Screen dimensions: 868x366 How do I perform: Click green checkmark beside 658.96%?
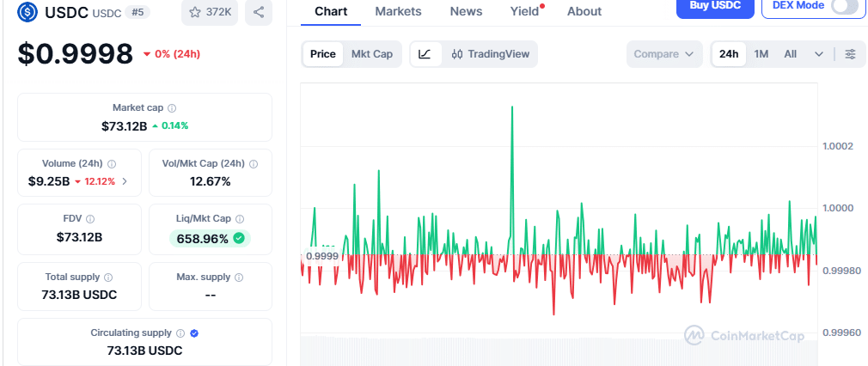click(x=239, y=239)
